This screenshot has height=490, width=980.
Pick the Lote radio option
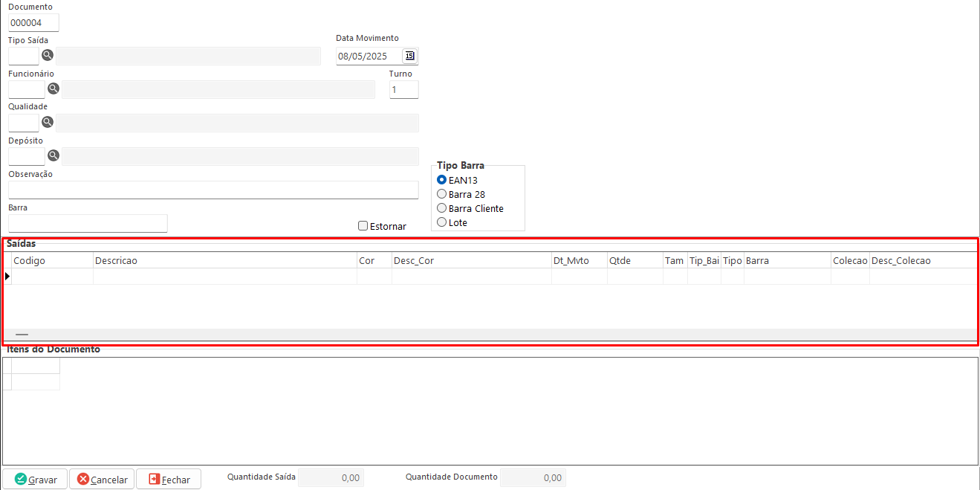(442, 222)
